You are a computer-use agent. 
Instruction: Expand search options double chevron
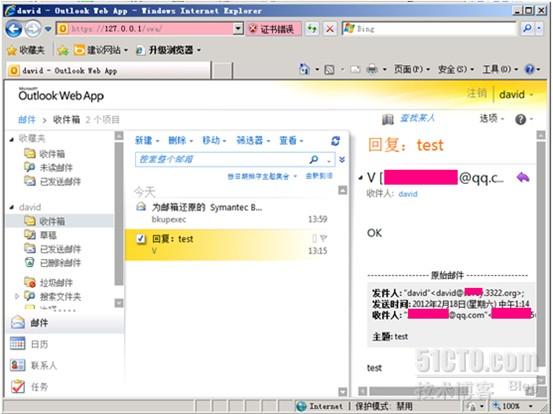coord(342,159)
